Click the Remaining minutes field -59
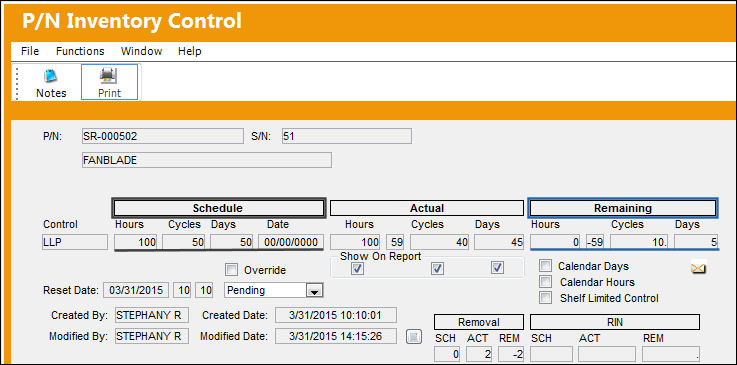The image size is (737, 365). [x=596, y=242]
